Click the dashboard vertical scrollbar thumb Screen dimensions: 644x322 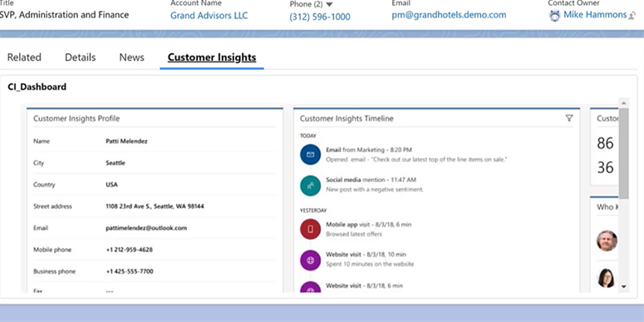[623, 153]
